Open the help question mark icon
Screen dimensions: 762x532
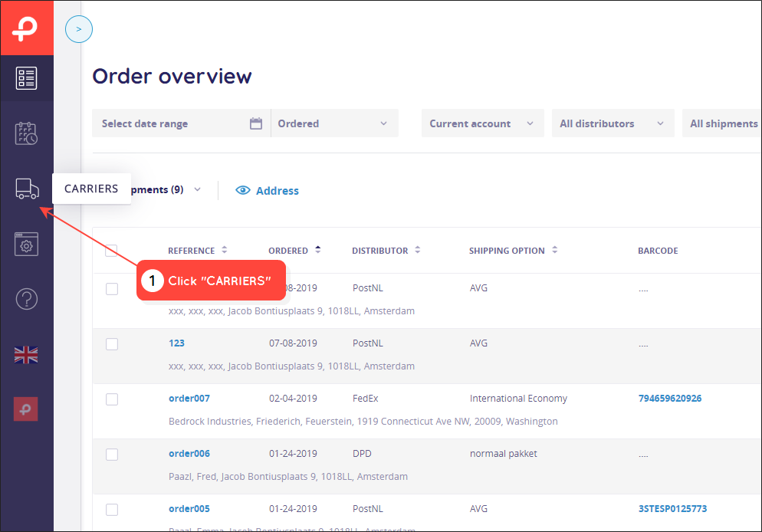tap(26, 299)
